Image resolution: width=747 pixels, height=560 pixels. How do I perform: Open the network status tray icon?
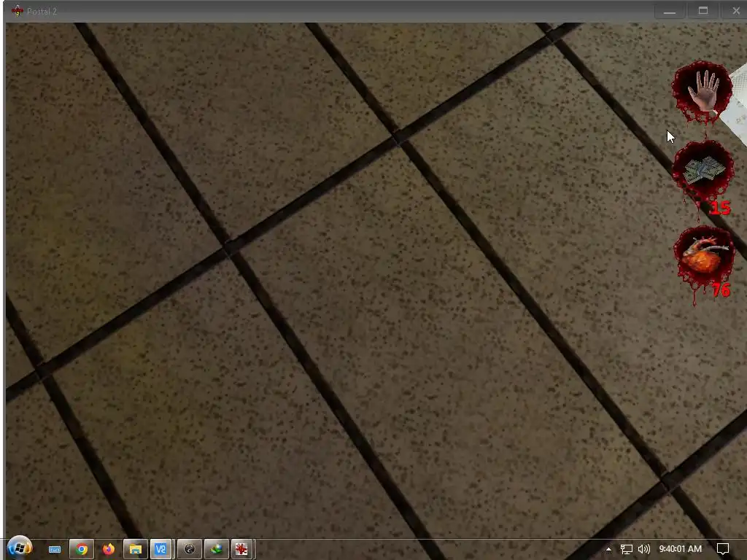pos(627,549)
